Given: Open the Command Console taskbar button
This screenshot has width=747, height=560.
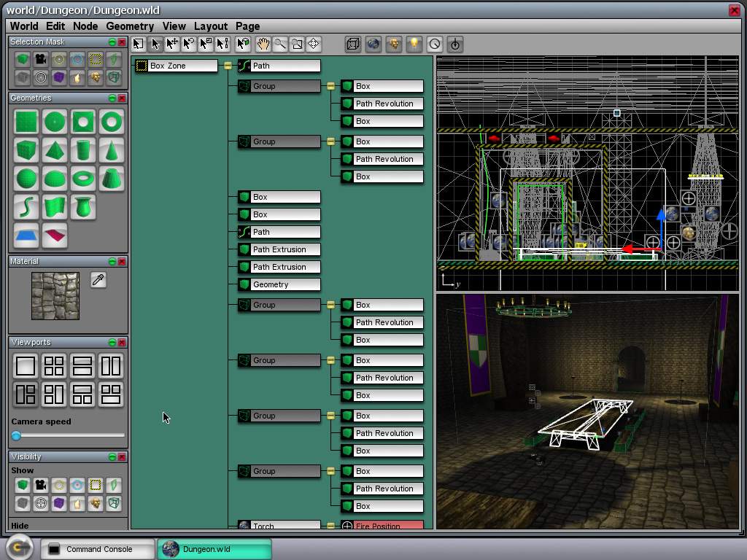Looking at the screenshot, I should click(98, 549).
